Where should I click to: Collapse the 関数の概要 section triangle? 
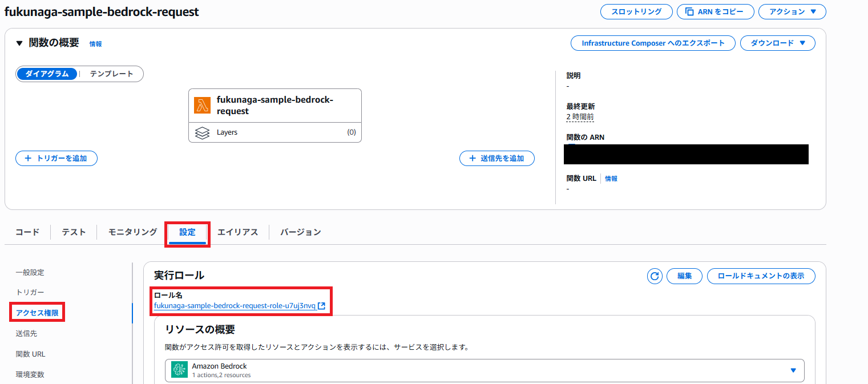tap(19, 43)
